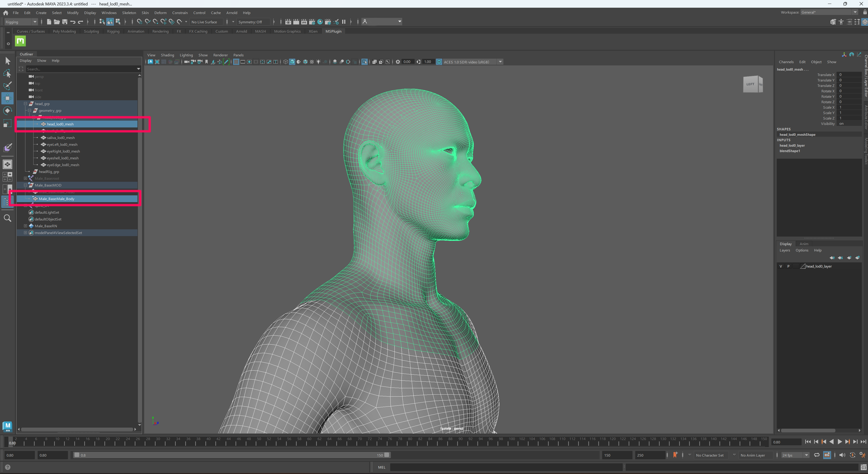Select the Rotate tool in toolbox
This screenshot has height=474, width=868.
(x=7, y=111)
